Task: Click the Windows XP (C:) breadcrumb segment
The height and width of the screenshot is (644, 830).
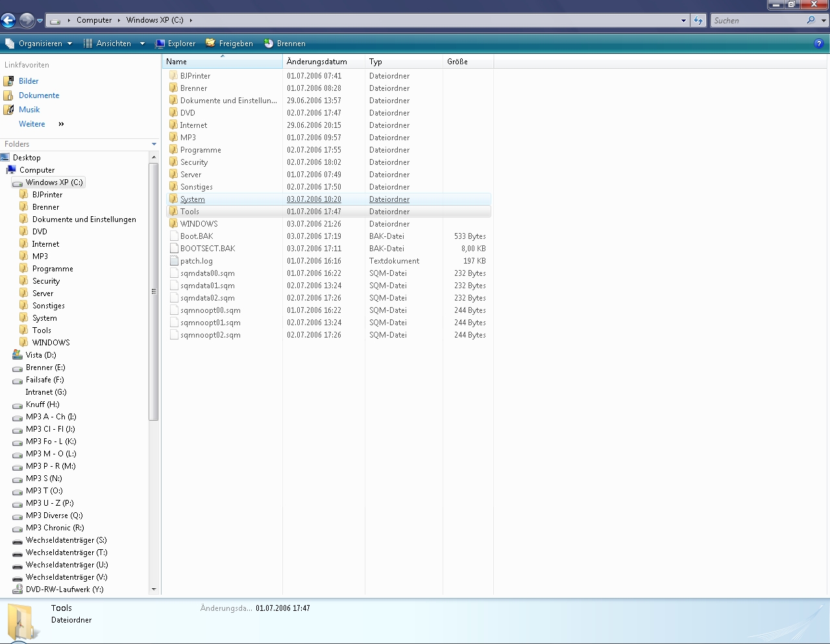Action: click(x=155, y=20)
